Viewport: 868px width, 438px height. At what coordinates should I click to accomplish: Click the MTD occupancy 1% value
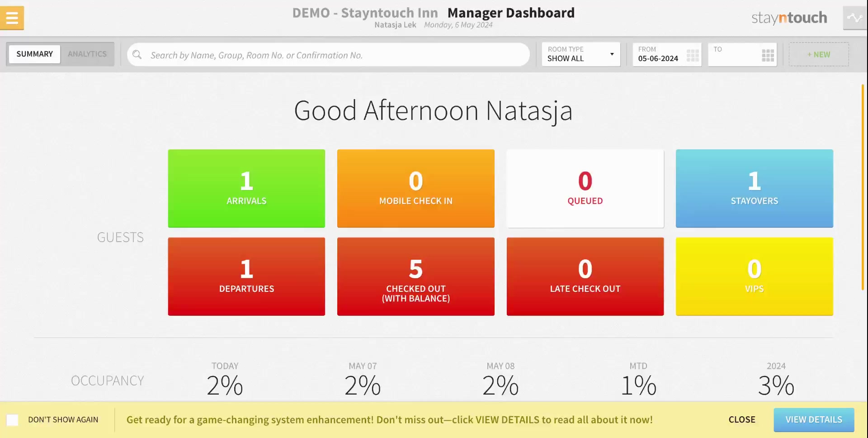click(x=638, y=386)
